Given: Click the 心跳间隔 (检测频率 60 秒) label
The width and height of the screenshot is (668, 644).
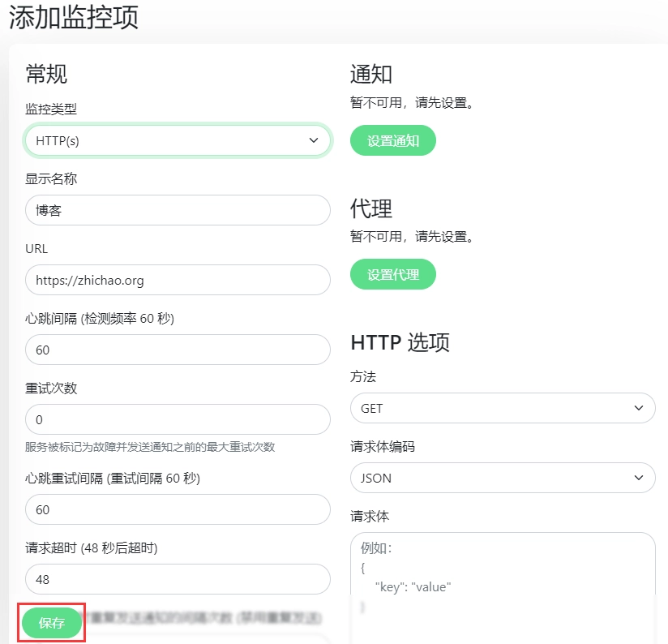Looking at the screenshot, I should [100, 319].
